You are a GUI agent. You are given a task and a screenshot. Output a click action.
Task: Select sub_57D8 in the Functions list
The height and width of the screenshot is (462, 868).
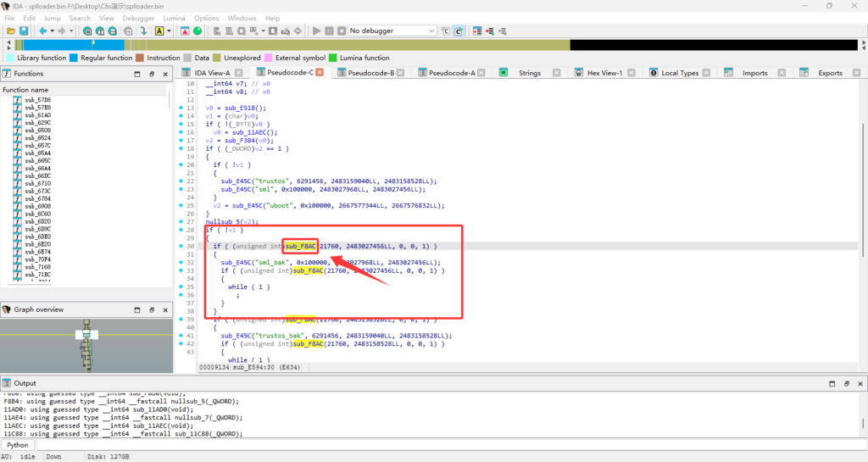[x=37, y=100]
